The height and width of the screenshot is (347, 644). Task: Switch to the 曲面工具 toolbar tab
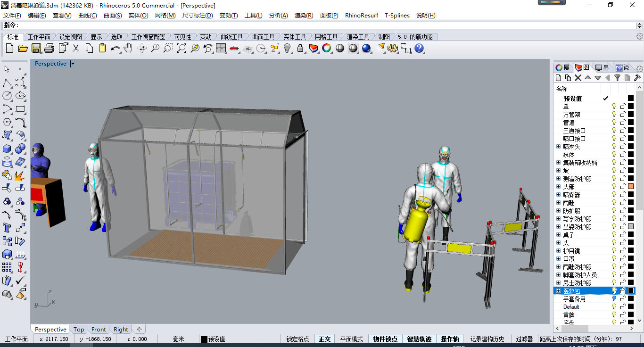[x=263, y=37]
